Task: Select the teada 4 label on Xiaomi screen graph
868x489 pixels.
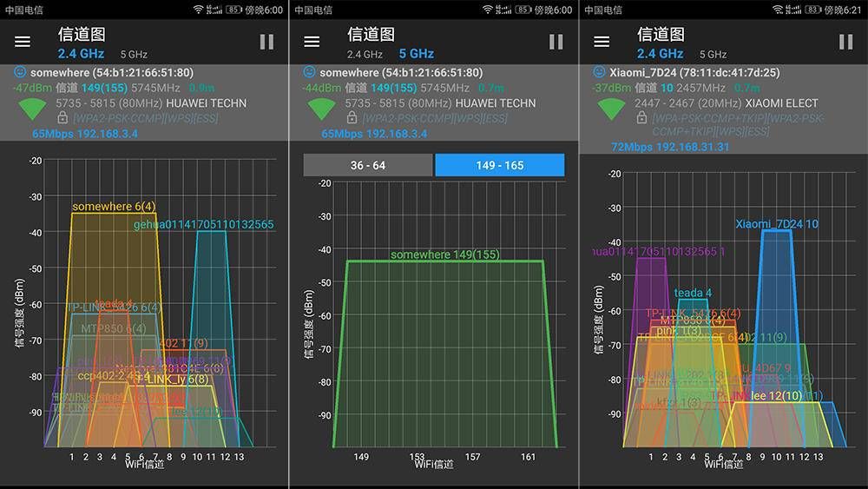Action: [x=693, y=293]
